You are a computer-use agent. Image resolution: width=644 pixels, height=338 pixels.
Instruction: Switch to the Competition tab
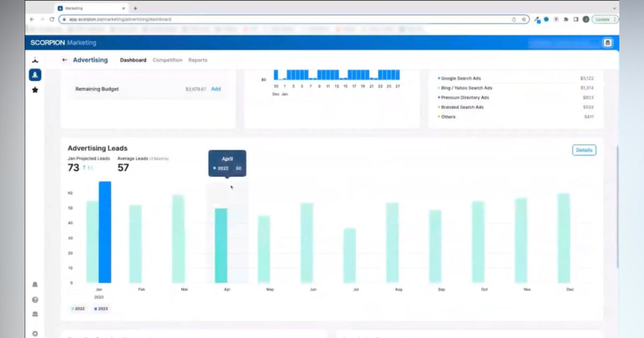(x=167, y=60)
